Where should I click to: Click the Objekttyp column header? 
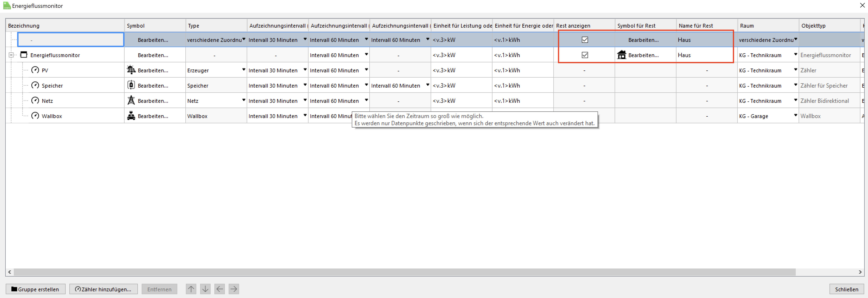click(x=813, y=26)
